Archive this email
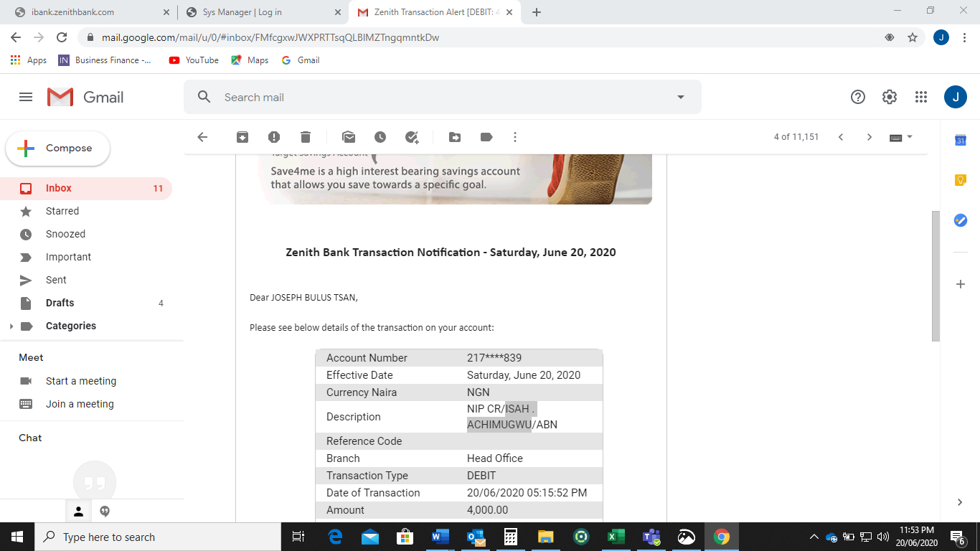980x551 pixels. (x=242, y=137)
